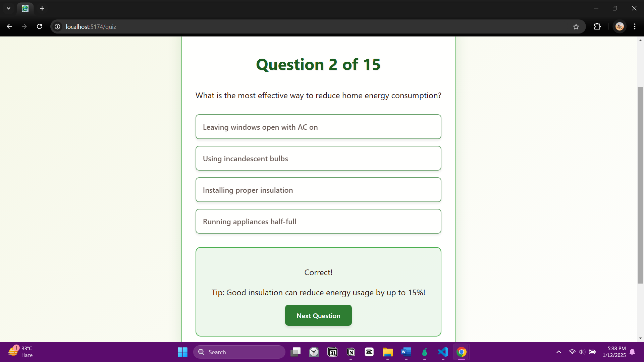Viewport: 644px width, 362px height.
Task: Open Chrome three-dot menu
Action: click(635, 26)
